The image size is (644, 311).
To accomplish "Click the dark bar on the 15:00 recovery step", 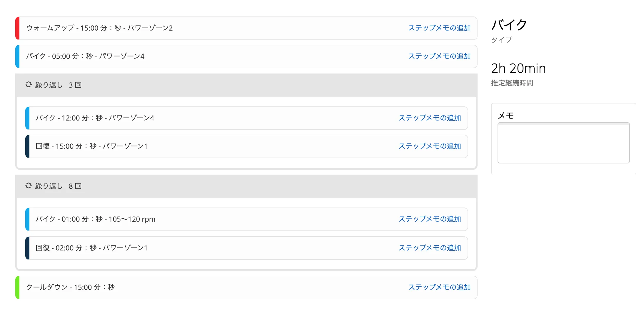I will coord(28,146).
